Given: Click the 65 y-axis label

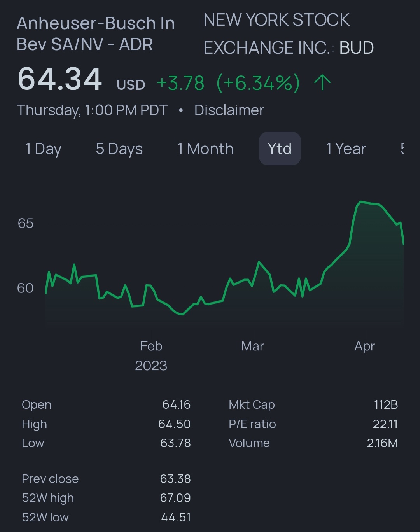Looking at the screenshot, I should pyautogui.click(x=26, y=223).
